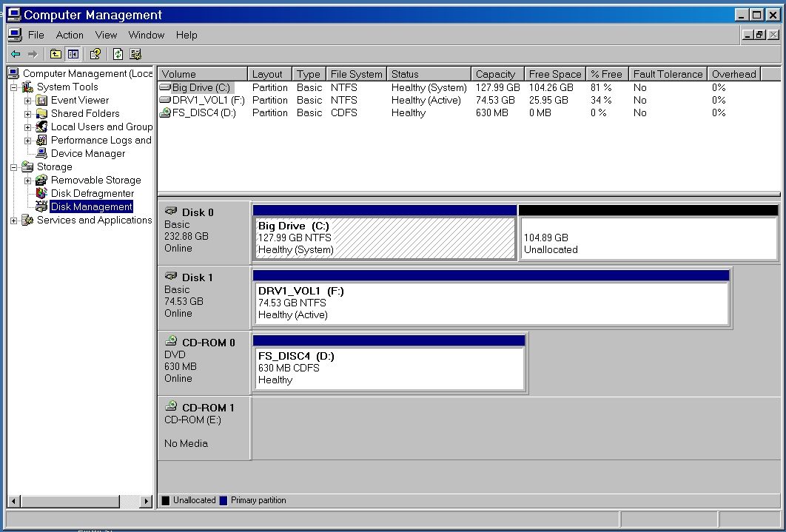Select the Big Drive (C:) partition block
Image resolution: width=786 pixels, height=532 pixels.
tap(385, 238)
